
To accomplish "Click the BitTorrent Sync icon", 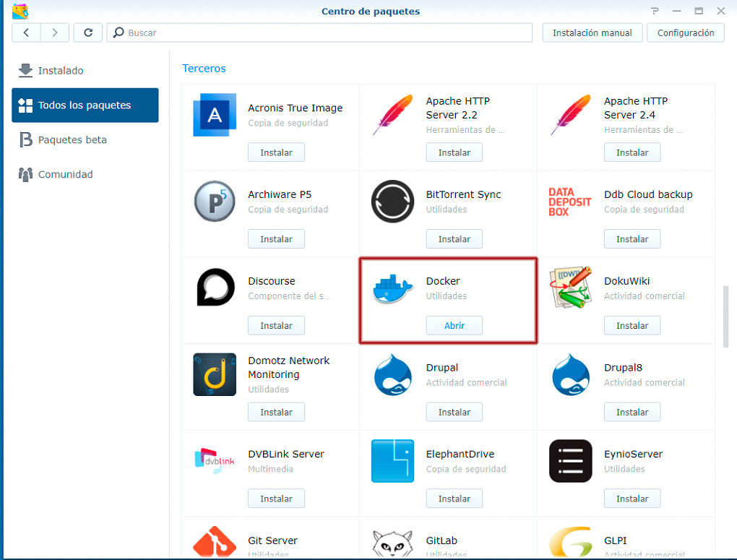I will click(392, 202).
